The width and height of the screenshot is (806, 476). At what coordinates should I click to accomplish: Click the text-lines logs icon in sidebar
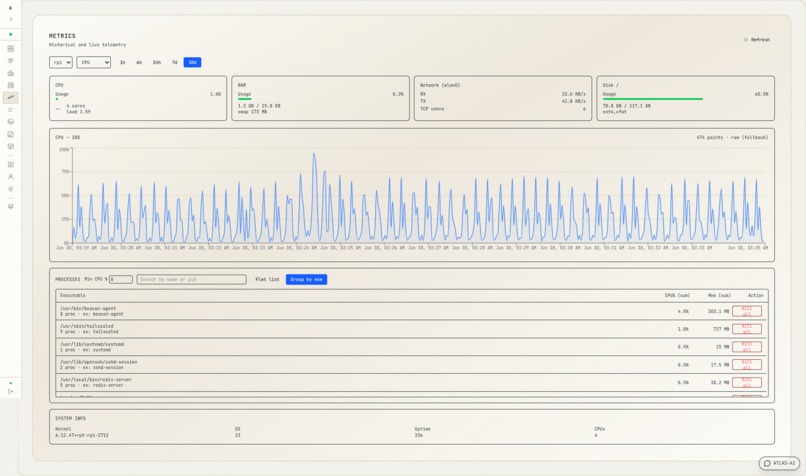tap(10, 110)
